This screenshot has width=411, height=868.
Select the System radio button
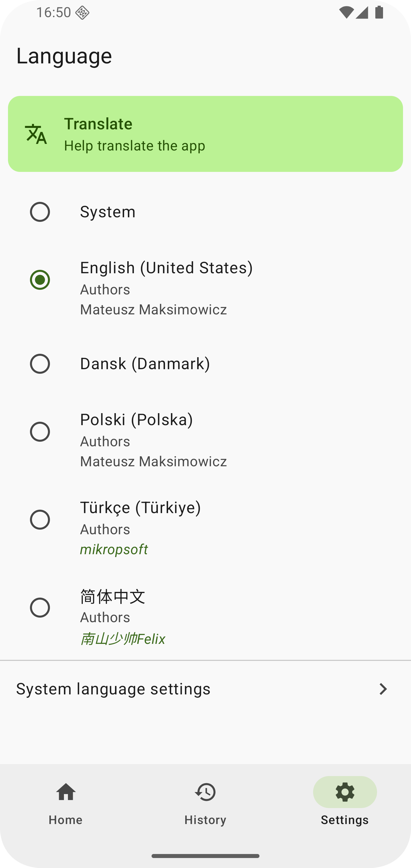tap(40, 212)
